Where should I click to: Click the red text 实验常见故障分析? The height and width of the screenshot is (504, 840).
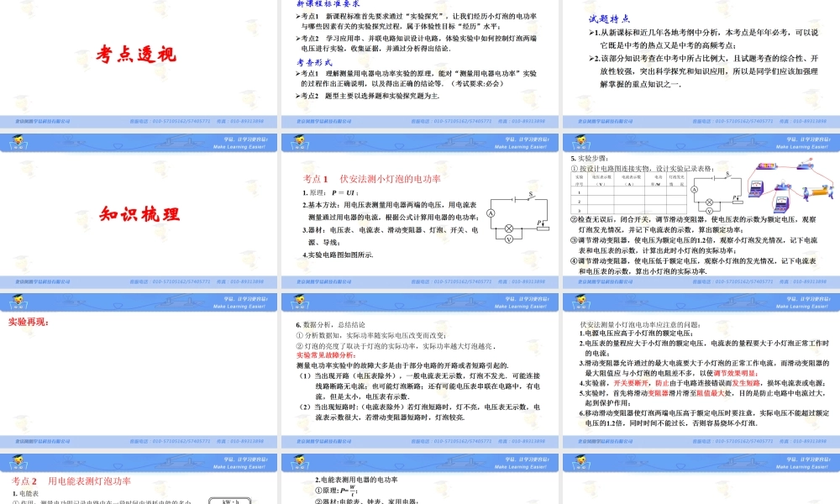[x=324, y=354]
